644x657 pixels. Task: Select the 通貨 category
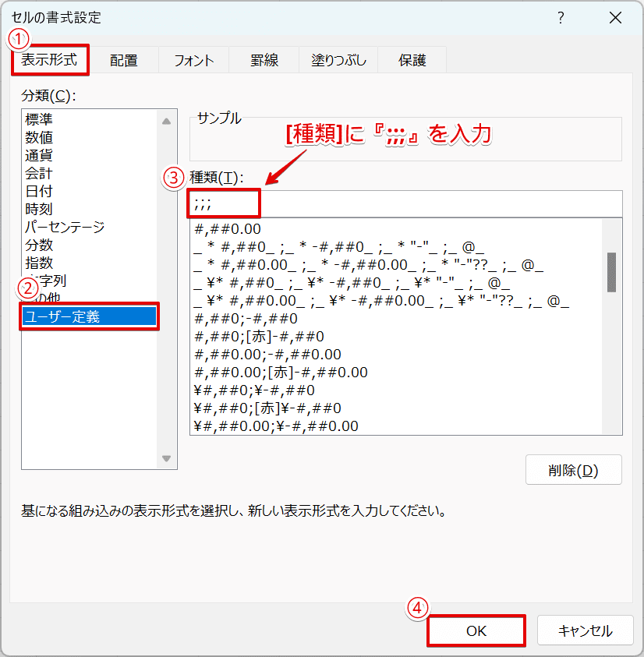pyautogui.click(x=39, y=154)
